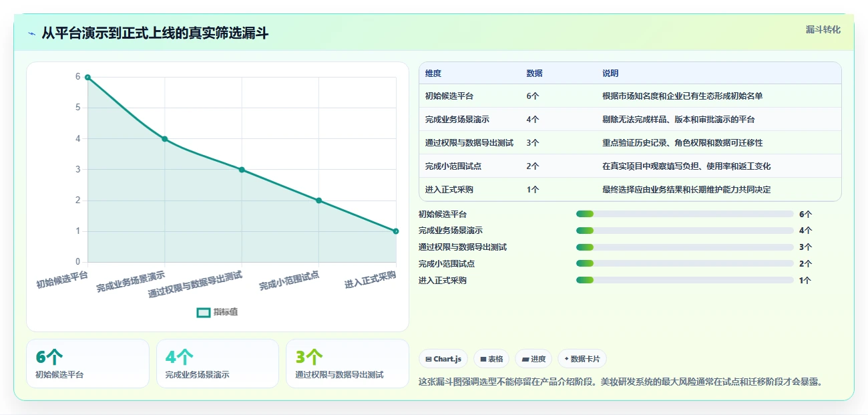Click the description 最终选择应由业务结果和长期维护能力共同决定
The height and width of the screenshot is (415, 868).
pos(686,190)
